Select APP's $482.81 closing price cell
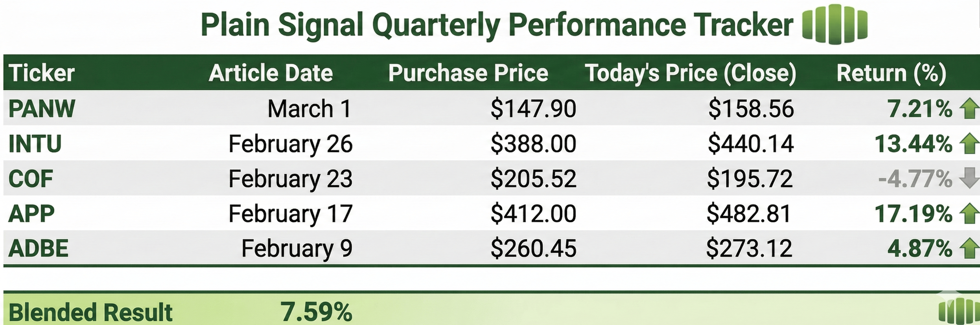The height and width of the screenshot is (325, 980). coord(749,214)
